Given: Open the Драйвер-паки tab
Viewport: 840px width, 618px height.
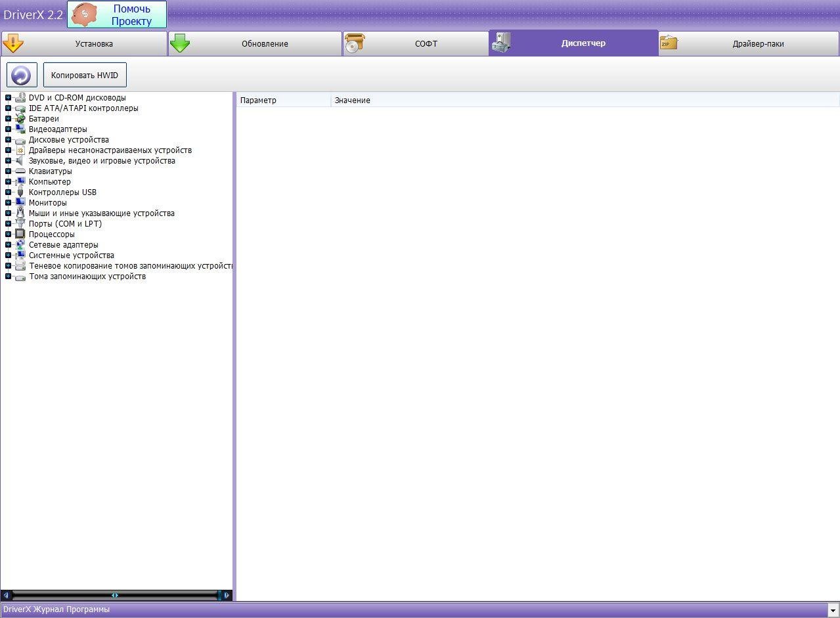Looking at the screenshot, I should (x=749, y=44).
